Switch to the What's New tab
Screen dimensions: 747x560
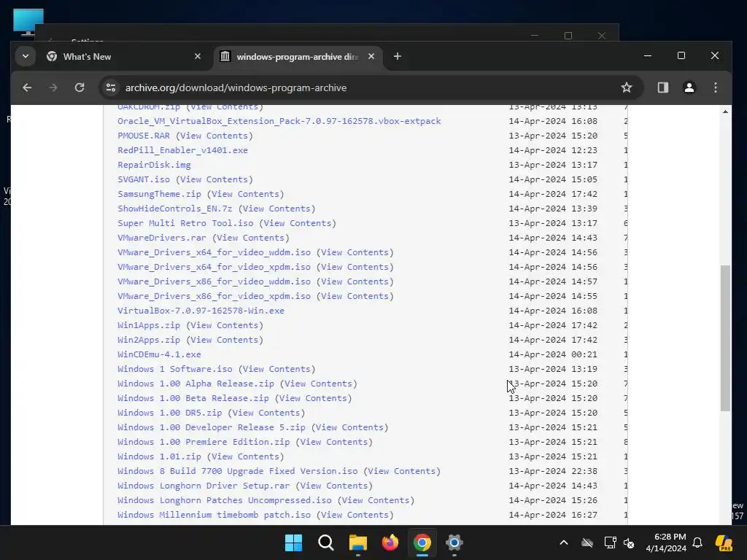tap(124, 57)
